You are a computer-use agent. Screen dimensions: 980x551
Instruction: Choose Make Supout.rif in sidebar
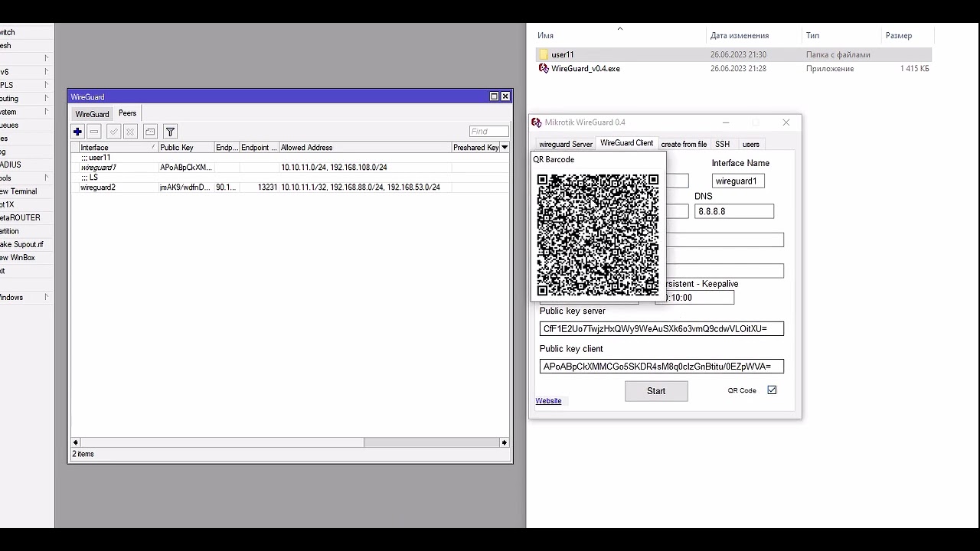(x=21, y=244)
